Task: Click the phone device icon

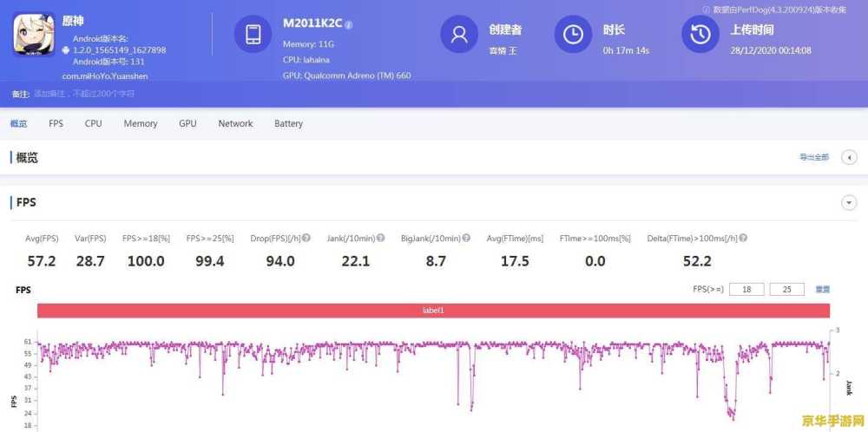Action: point(253,35)
